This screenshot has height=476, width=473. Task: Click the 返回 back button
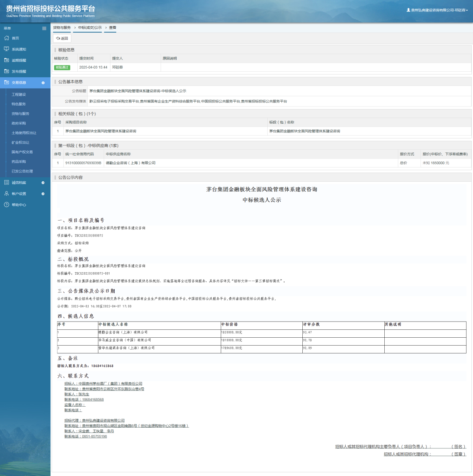[x=62, y=38]
